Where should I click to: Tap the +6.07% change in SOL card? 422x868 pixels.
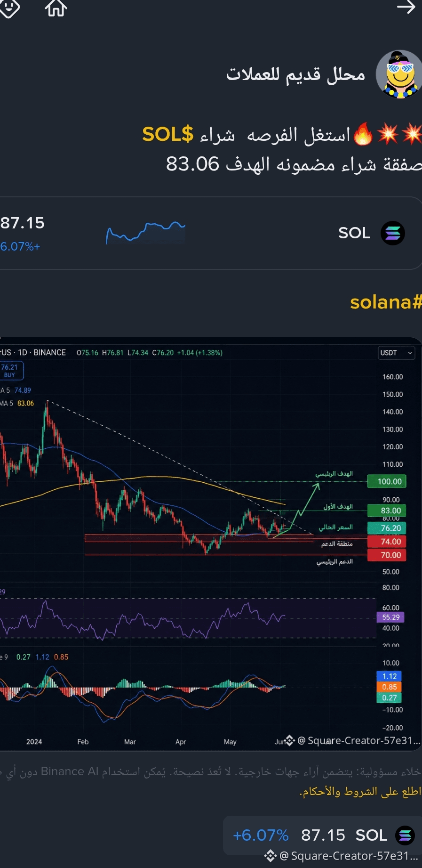[20, 246]
